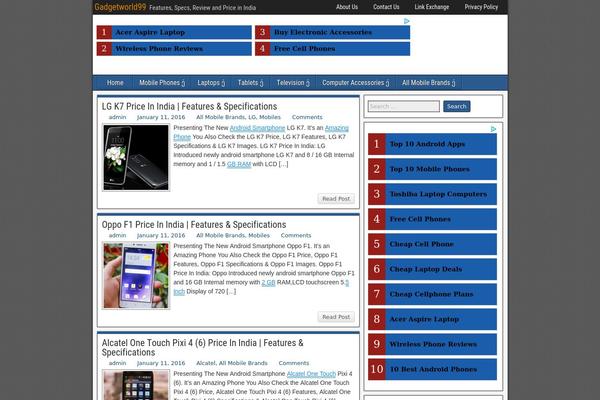Viewport: 600px width, 400px height.
Task: Click Cheap Laptop Deals sidebar ad
Action: coord(432,269)
